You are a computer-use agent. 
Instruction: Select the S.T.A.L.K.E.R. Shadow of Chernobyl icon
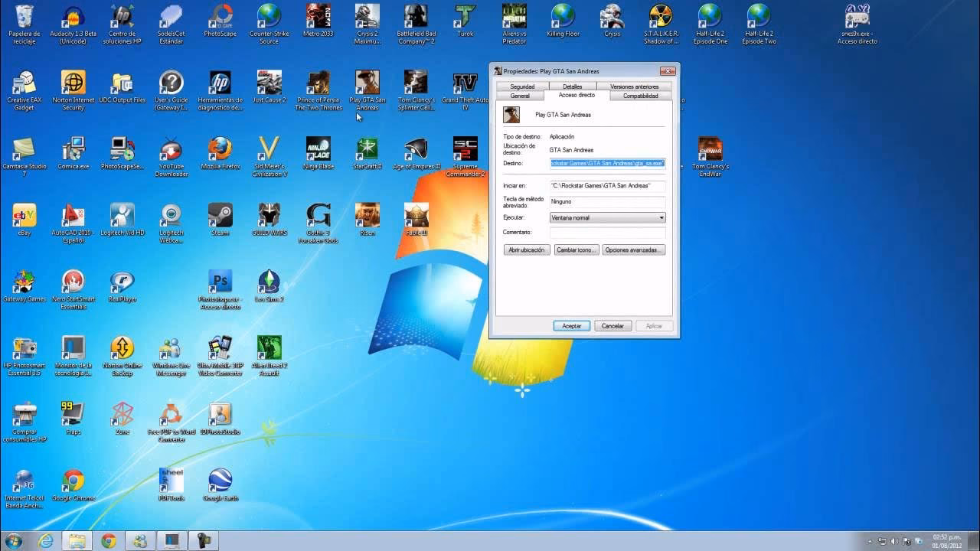pyautogui.click(x=661, y=23)
